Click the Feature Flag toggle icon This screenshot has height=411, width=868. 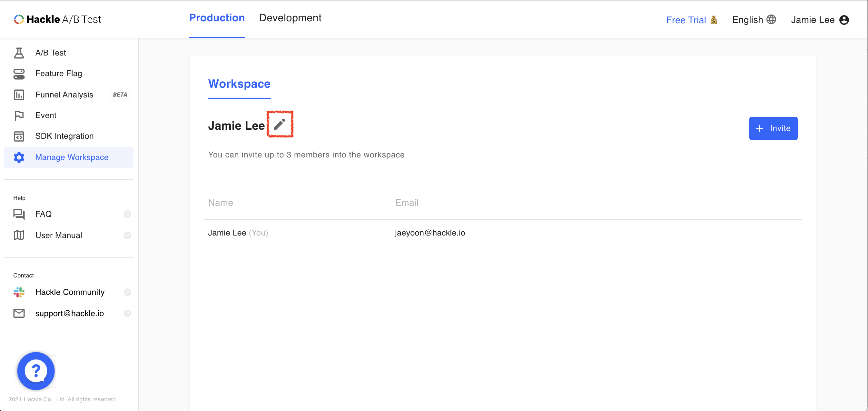pos(19,74)
